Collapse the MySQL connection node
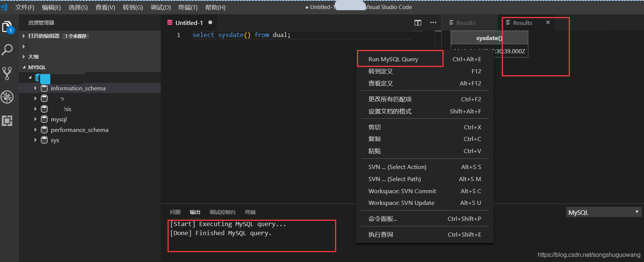Viewport: 644px width, 262px height. click(30, 78)
